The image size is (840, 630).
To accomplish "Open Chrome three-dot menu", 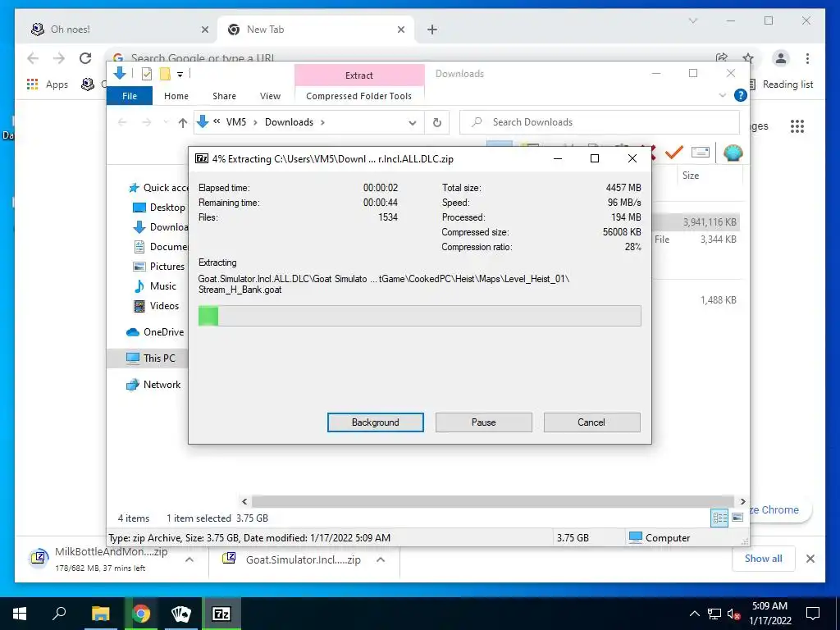I will click(807, 58).
